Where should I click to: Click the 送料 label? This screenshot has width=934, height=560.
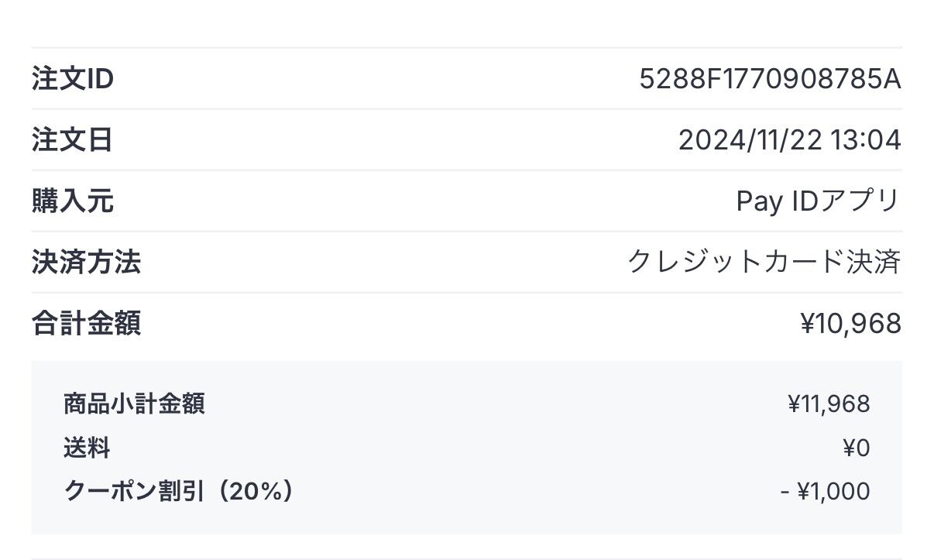87,448
